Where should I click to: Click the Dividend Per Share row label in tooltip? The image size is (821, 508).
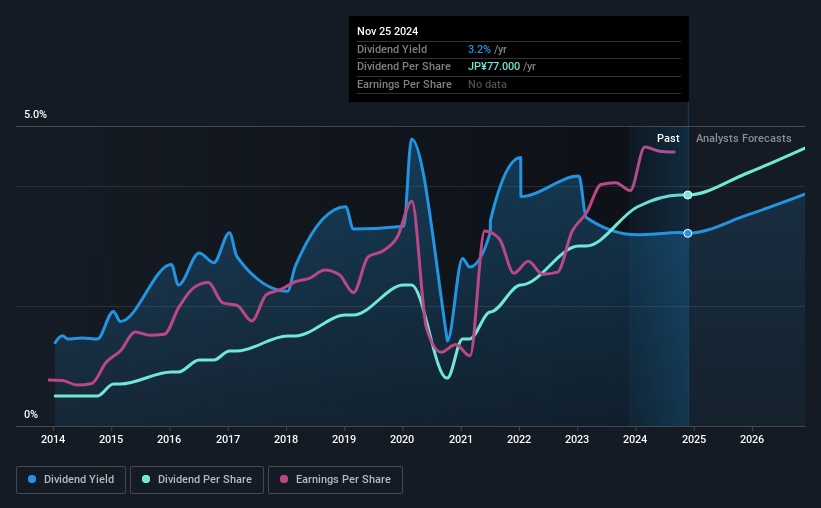(404, 67)
